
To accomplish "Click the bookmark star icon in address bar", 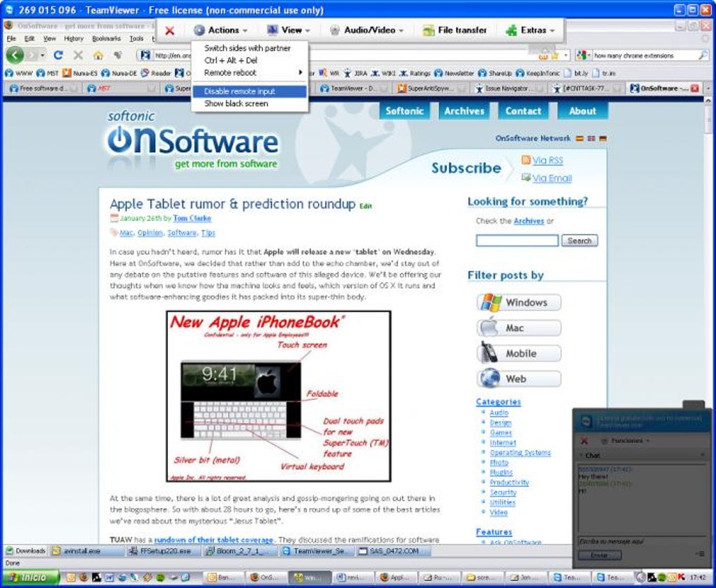I will 555,55.
